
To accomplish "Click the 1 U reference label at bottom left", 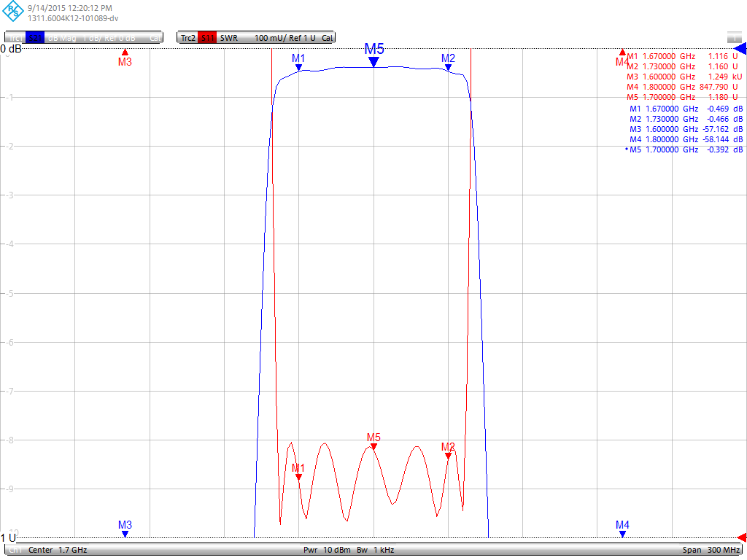I will pos(8,538).
